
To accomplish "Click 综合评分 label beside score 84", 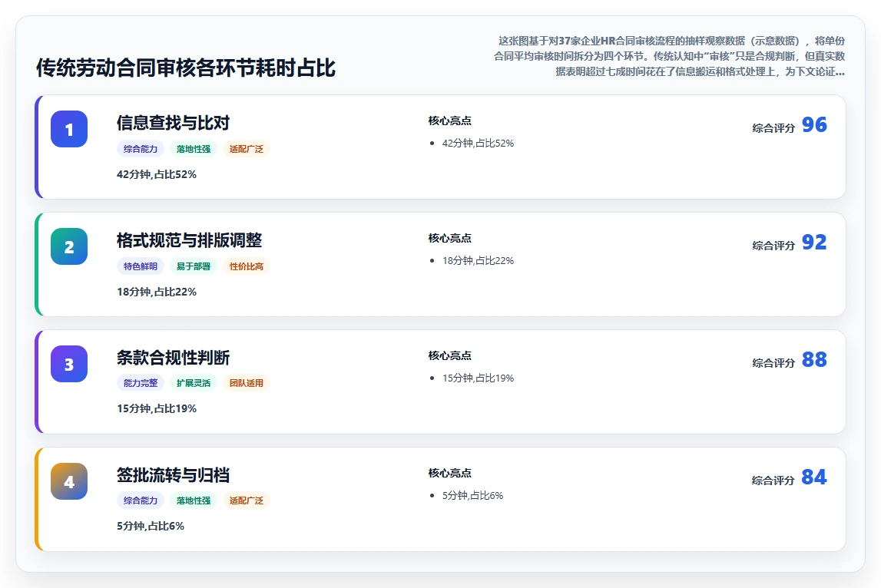I will 773,481.
